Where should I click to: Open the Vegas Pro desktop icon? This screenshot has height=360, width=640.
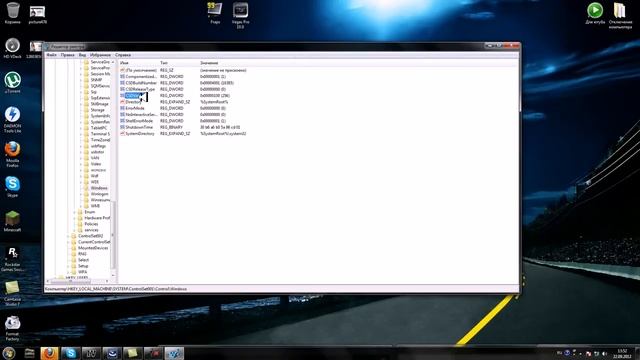240,15
